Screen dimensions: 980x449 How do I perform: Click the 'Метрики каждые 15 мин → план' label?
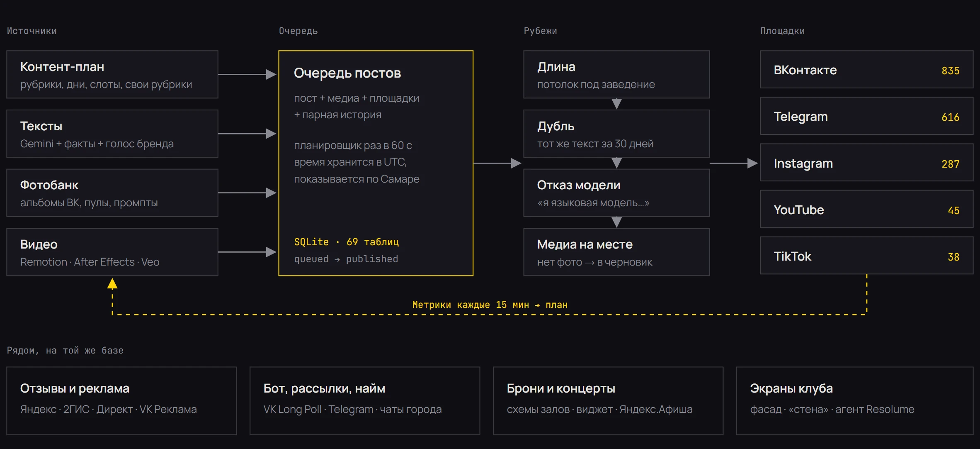(490, 305)
